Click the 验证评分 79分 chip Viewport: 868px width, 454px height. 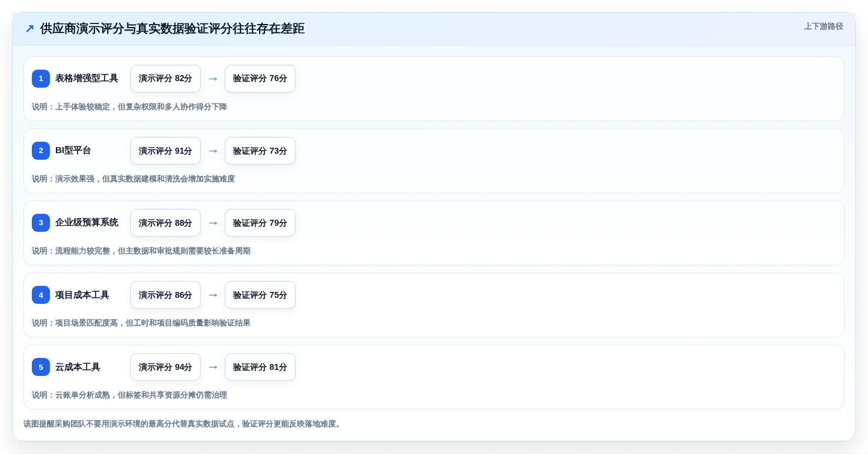coord(260,223)
